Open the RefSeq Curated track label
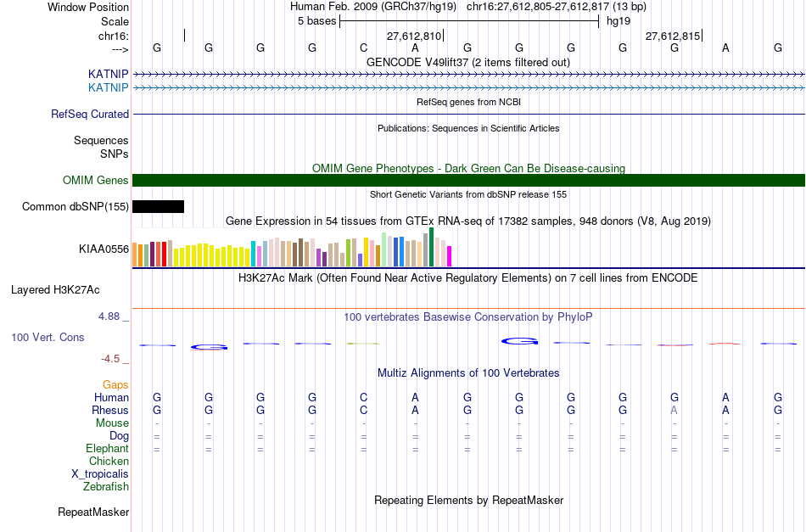The width and height of the screenshot is (806, 532). click(x=89, y=114)
